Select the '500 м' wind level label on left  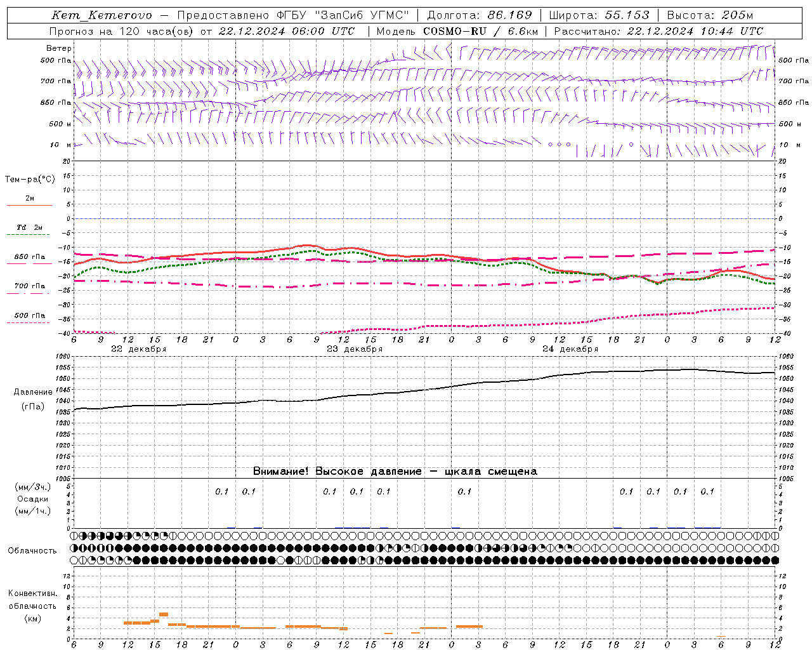tap(60, 124)
